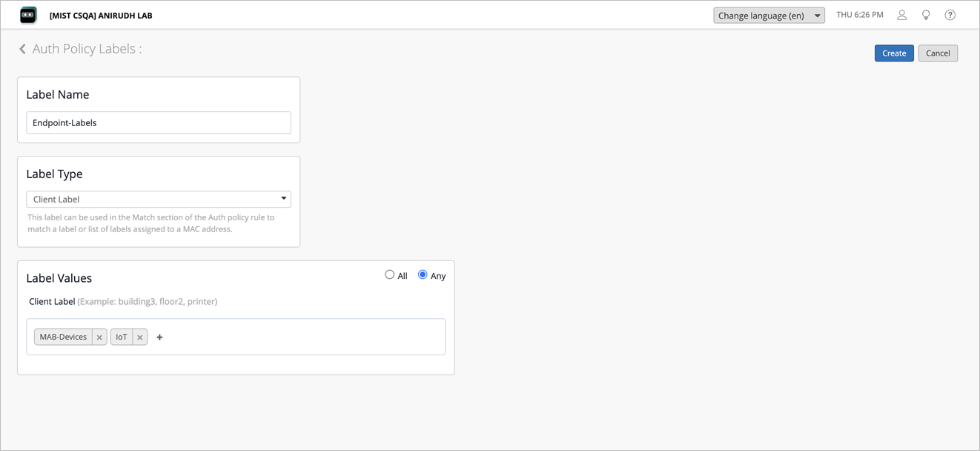
Task: Click the label type description help text
Action: coord(151,223)
